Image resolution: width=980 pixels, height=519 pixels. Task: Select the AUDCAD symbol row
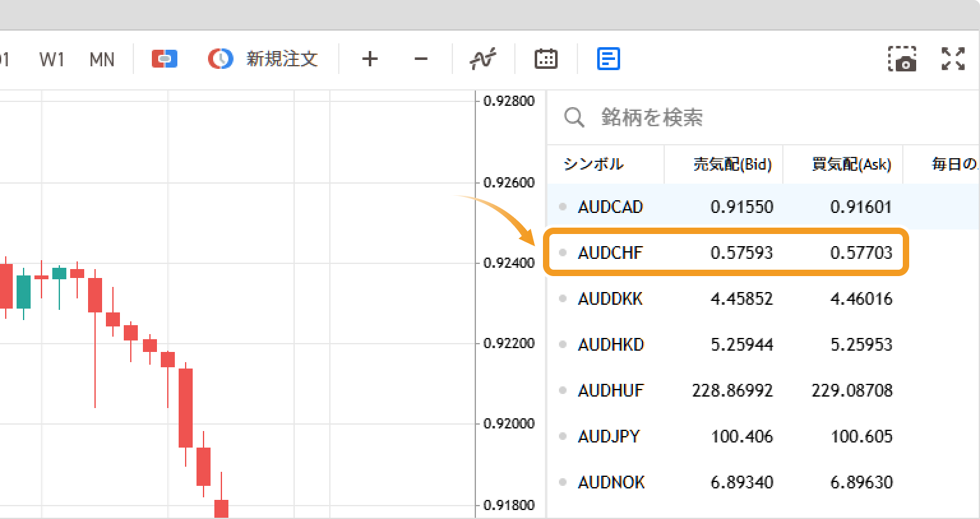[763, 207]
